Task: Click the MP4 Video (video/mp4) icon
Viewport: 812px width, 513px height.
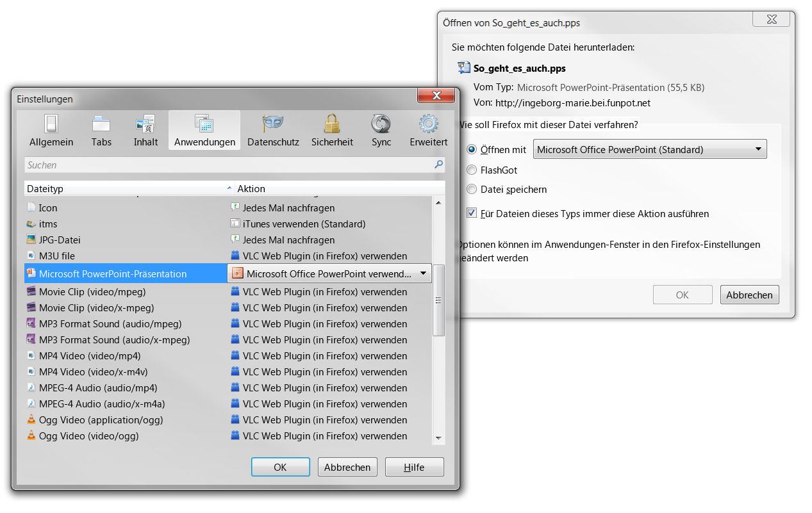Action: click(x=31, y=355)
